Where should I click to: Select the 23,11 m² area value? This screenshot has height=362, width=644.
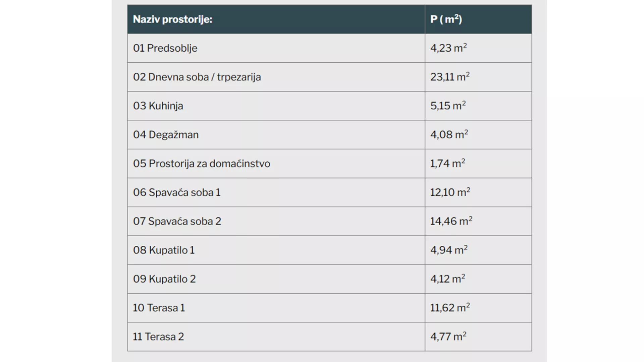tap(450, 77)
